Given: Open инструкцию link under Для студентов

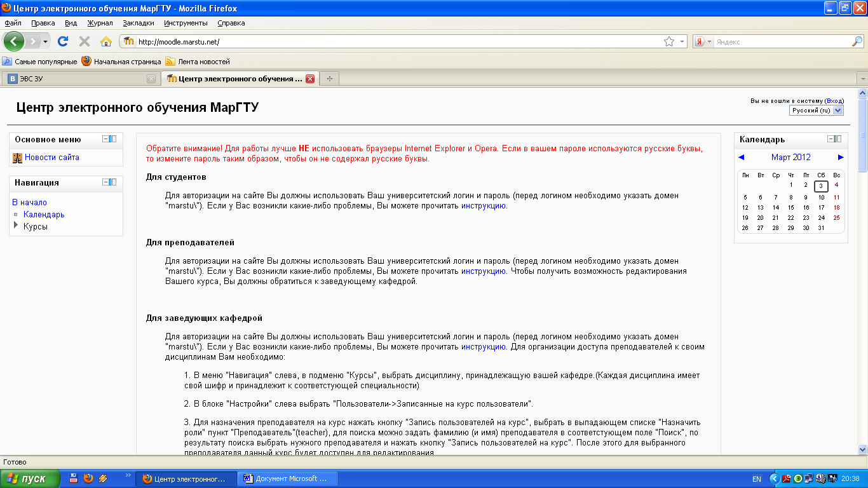Looking at the screenshot, I should click(x=484, y=206).
